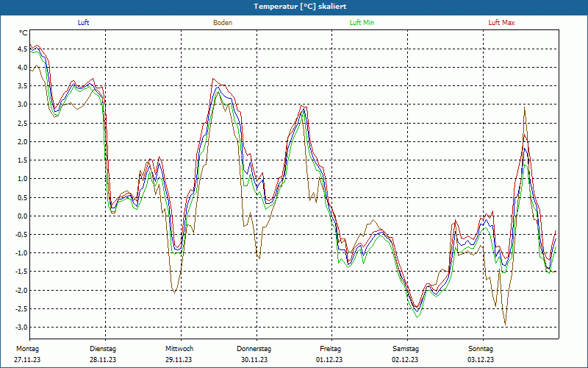The height and width of the screenshot is (368, 588).
Task: Click the chart title 'Temperatur [°C] skaliert'
Action: point(300,7)
